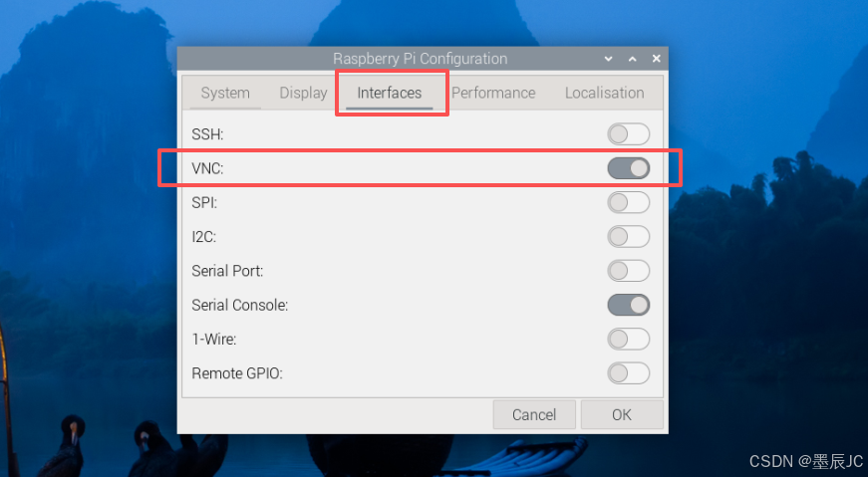The height and width of the screenshot is (477, 868).
Task: Enable the SSH toggle
Action: pos(628,133)
